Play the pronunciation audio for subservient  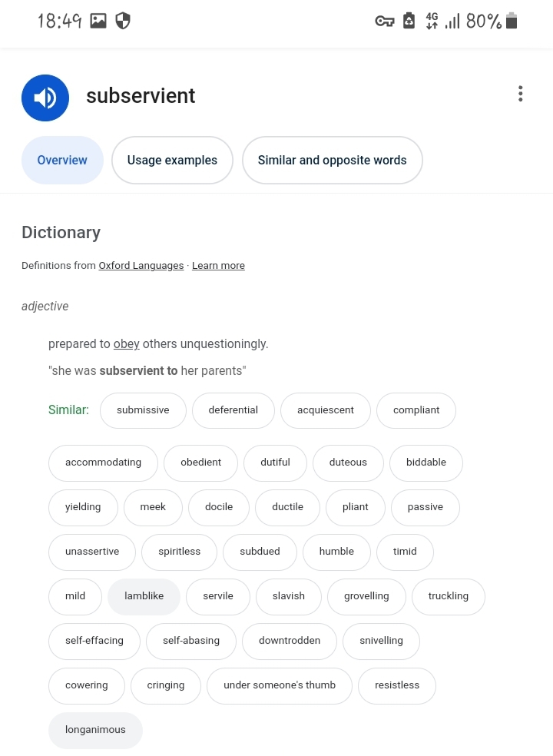(x=45, y=98)
